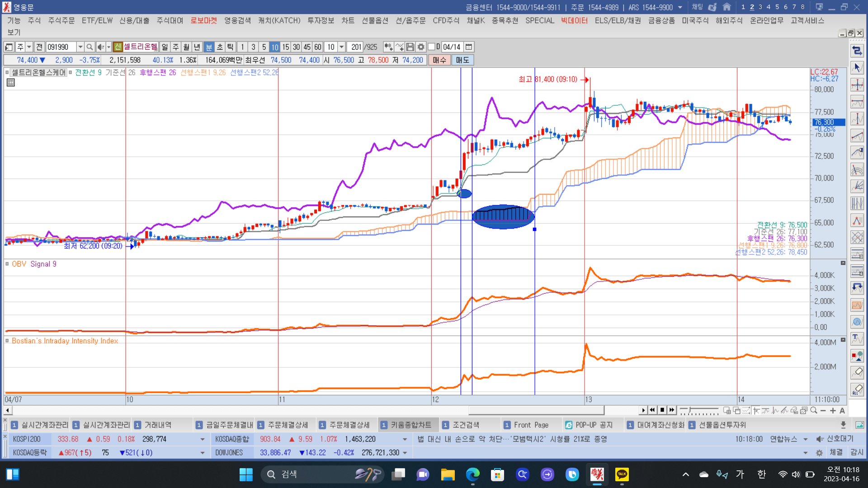Switch to the 일 (daily) chart period

[165, 47]
